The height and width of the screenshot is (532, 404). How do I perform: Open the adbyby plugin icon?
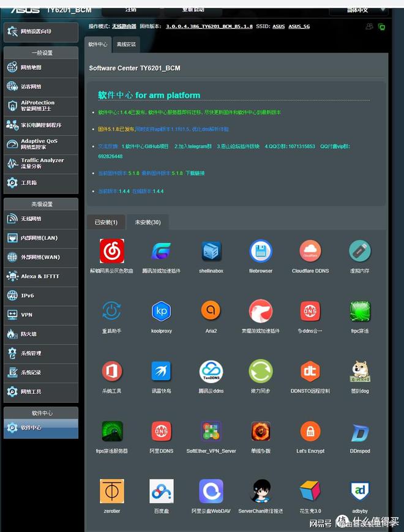tap(360, 491)
